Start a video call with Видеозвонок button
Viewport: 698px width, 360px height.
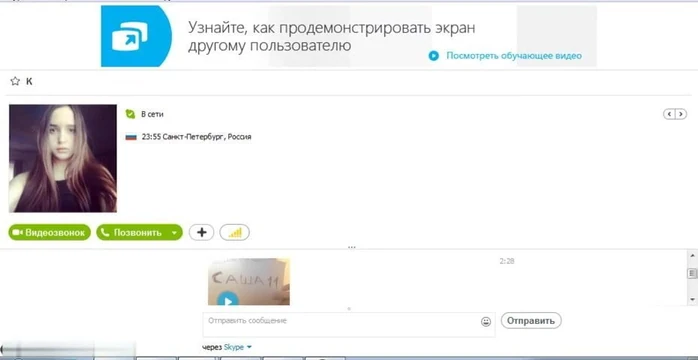pyautogui.click(x=49, y=232)
